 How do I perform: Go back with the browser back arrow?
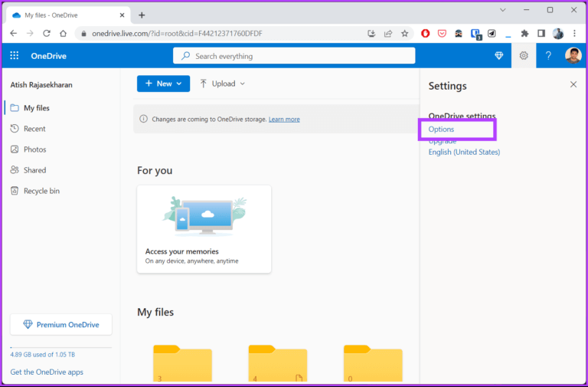pos(14,34)
